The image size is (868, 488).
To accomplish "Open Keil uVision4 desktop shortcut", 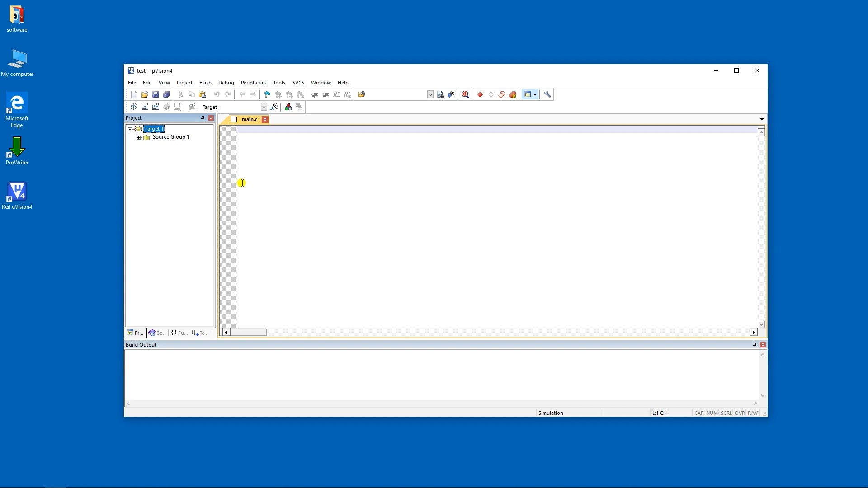I will pyautogui.click(x=17, y=196).
